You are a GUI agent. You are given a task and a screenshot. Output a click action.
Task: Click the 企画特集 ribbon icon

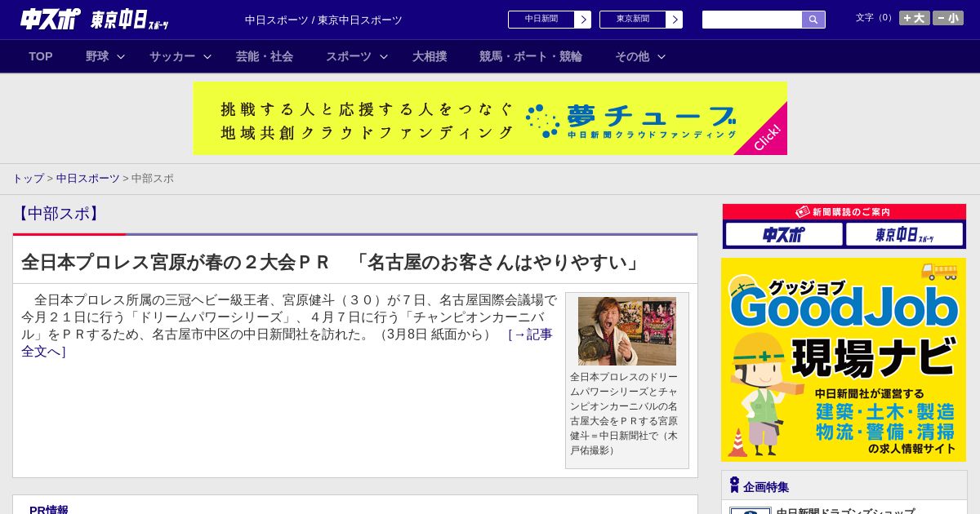click(734, 485)
